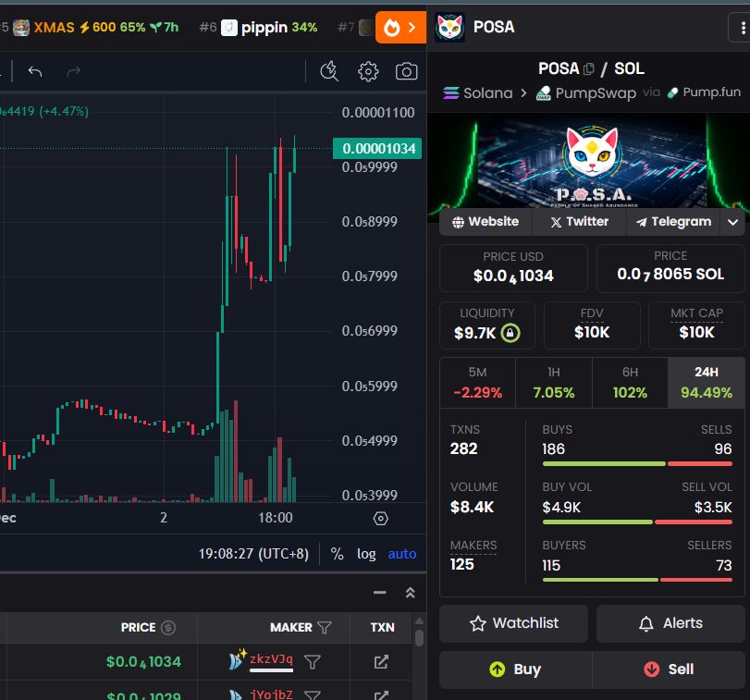Click the pippin token icon

click(229, 27)
